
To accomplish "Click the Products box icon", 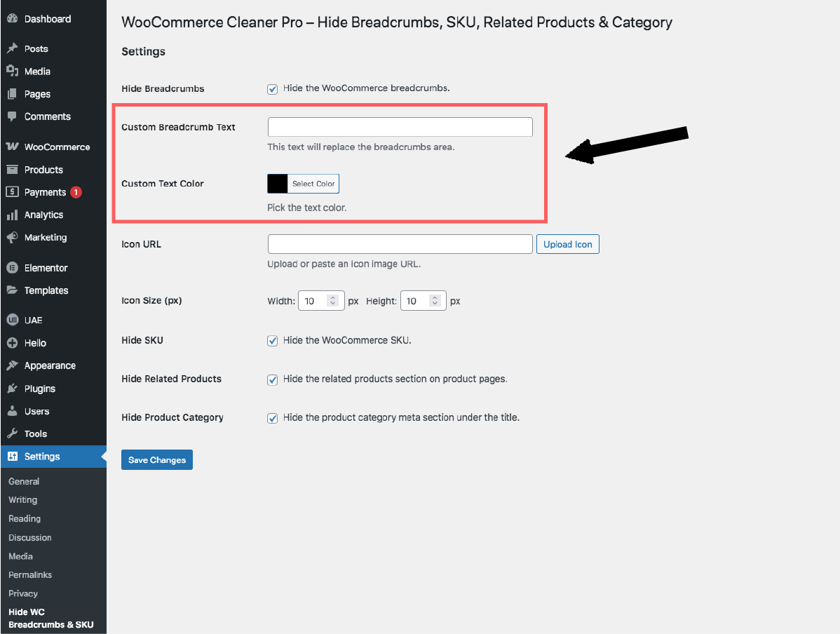I will tap(12, 170).
